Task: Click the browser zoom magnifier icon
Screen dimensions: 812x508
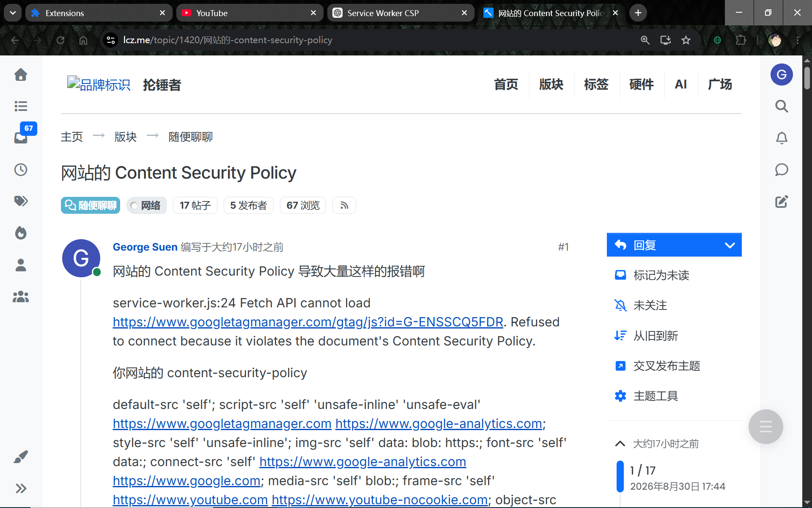Action: pos(645,40)
